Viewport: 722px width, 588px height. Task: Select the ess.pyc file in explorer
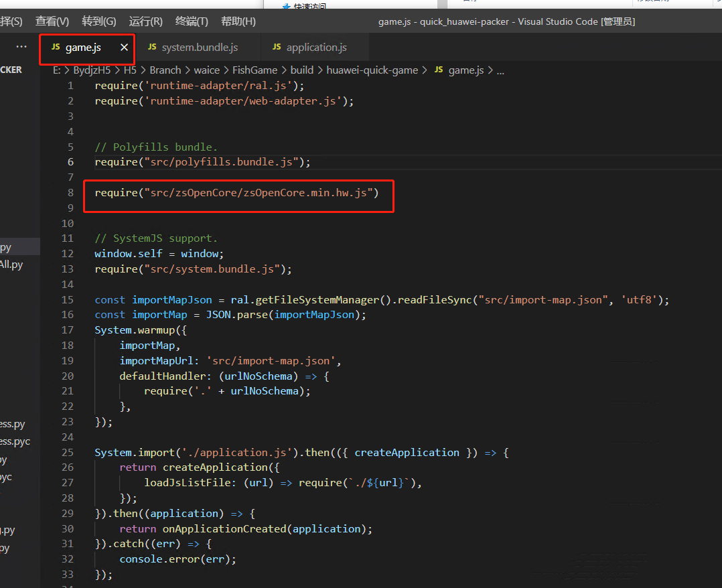tap(15, 441)
